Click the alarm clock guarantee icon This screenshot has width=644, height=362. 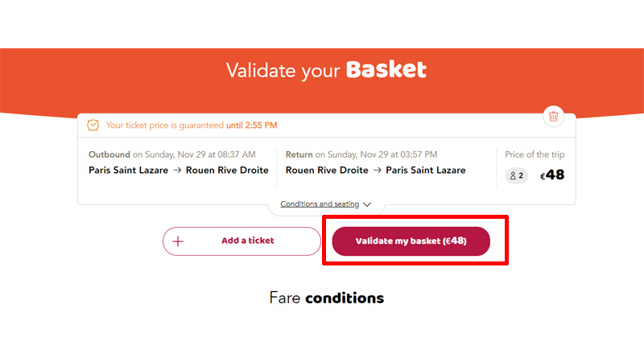pos(93,125)
